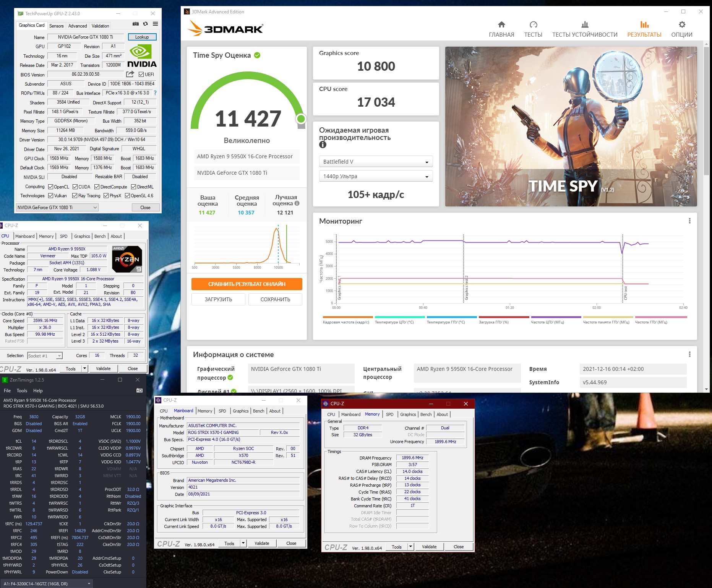Open the Tools menu in ZenTimings

coord(22,391)
